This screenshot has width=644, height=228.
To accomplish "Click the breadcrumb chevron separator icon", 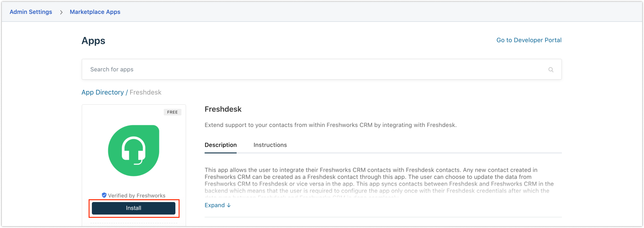I will click(61, 12).
